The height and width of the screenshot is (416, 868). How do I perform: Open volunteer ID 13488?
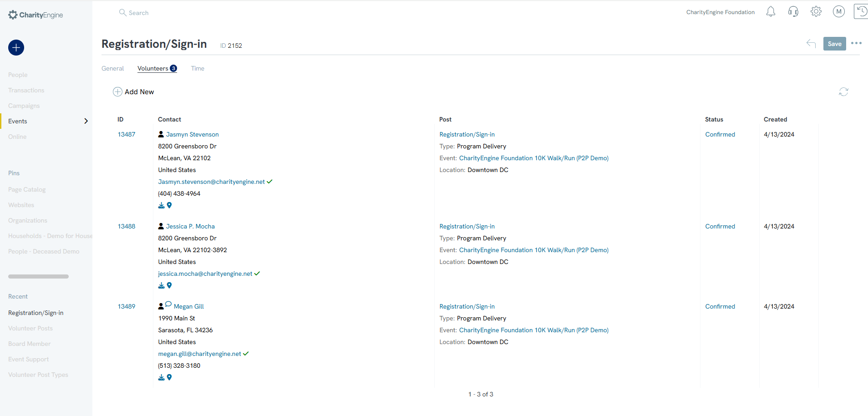pos(127,226)
